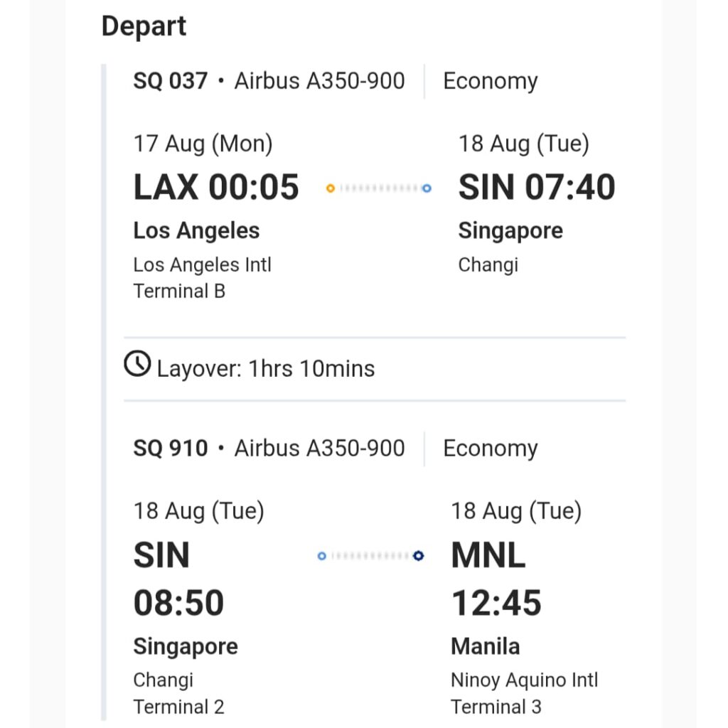
Task: Open flight number SQ 037
Action: [x=171, y=81]
